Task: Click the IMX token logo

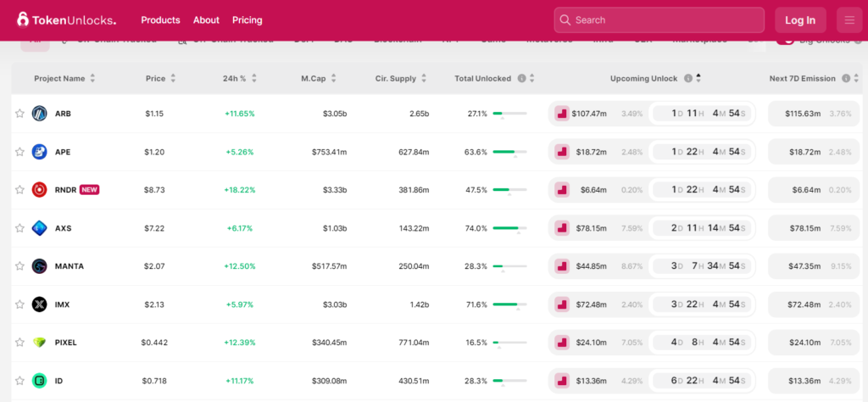Action: pyautogui.click(x=39, y=304)
